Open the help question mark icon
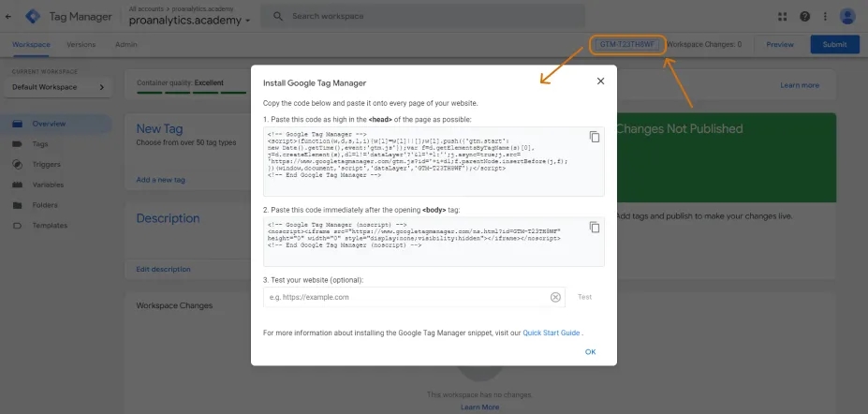The image size is (868, 414). coord(805,16)
